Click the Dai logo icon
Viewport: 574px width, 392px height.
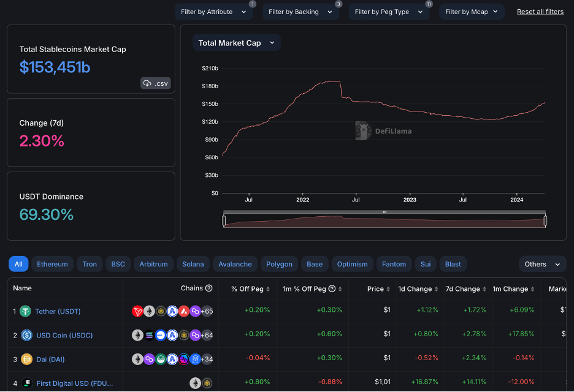pyautogui.click(x=27, y=359)
